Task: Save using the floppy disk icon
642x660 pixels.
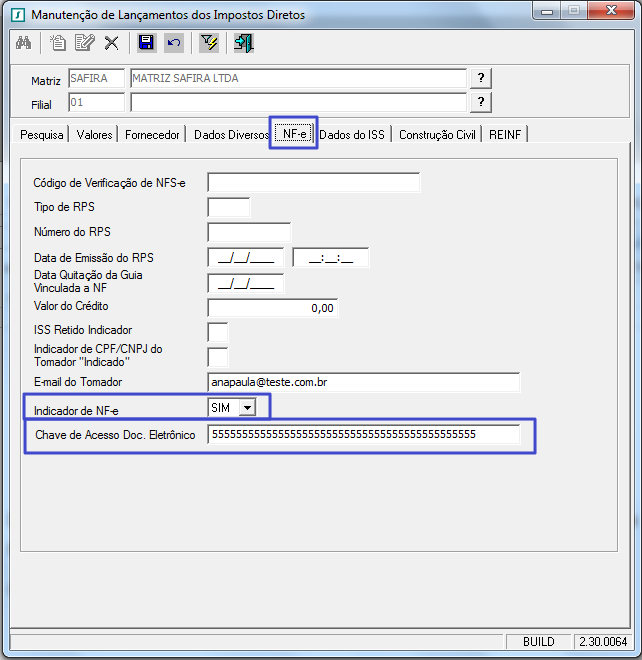Action: click(x=146, y=43)
